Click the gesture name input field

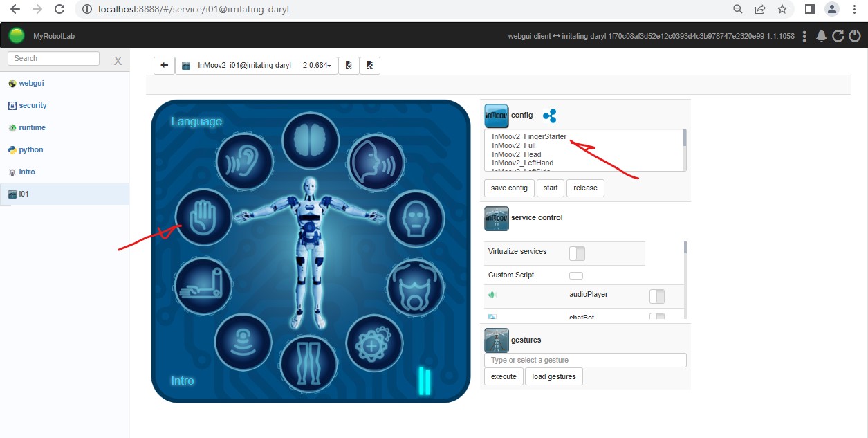coord(585,360)
